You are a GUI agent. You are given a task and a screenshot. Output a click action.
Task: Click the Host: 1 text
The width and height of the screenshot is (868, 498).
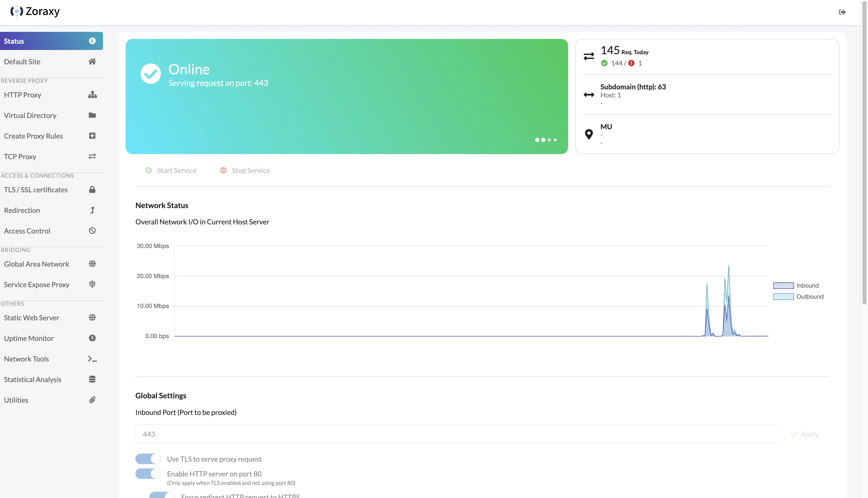tap(610, 95)
